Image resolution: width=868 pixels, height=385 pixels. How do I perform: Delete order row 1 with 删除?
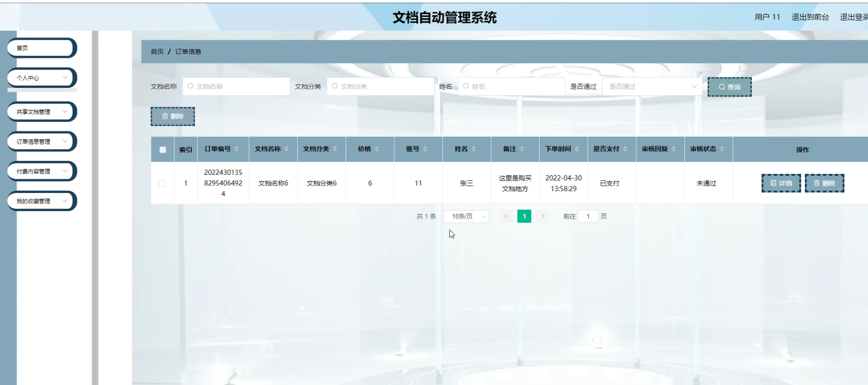[x=825, y=183]
